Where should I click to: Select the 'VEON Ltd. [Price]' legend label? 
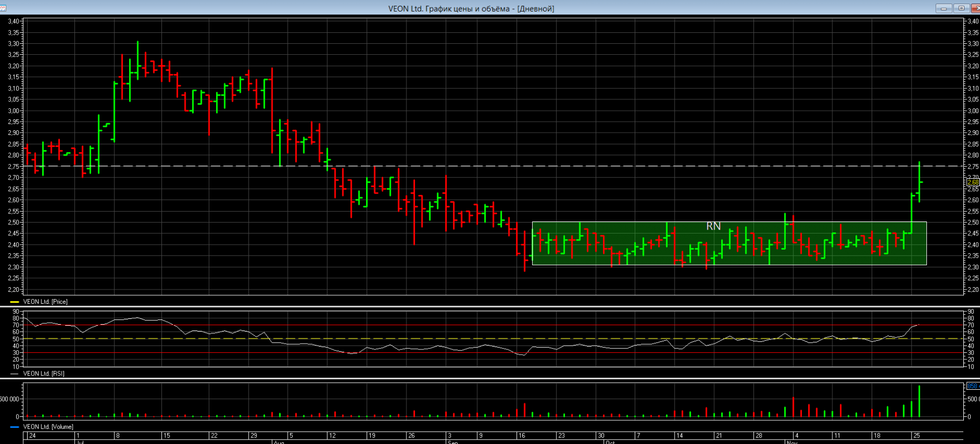45,302
